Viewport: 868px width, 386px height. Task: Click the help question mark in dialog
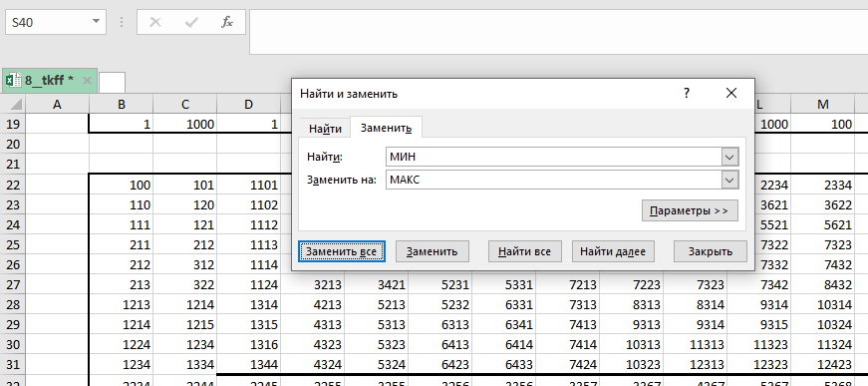[x=687, y=93]
